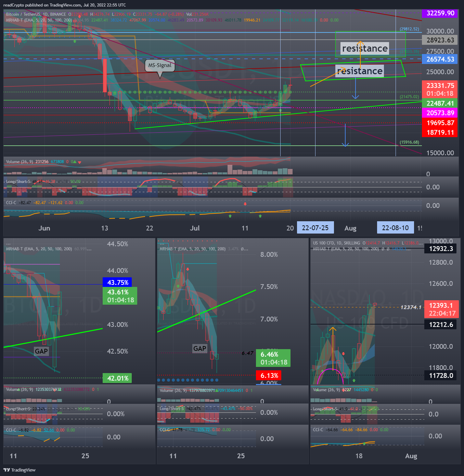This screenshot has height=476, width=464.
Task: Click the 30000.00 tick on main price axis
Action: click(x=440, y=31)
